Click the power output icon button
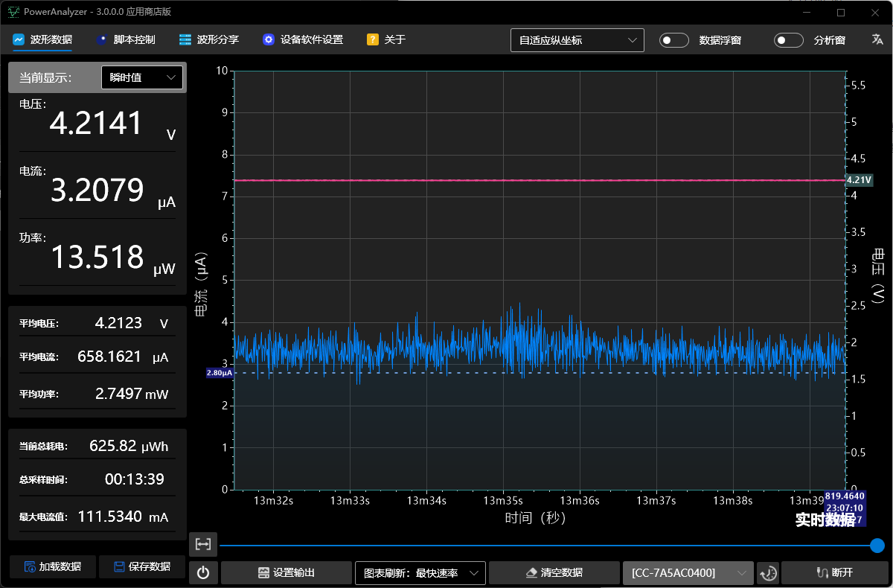Image resolution: width=893 pixels, height=588 pixels. 203,572
